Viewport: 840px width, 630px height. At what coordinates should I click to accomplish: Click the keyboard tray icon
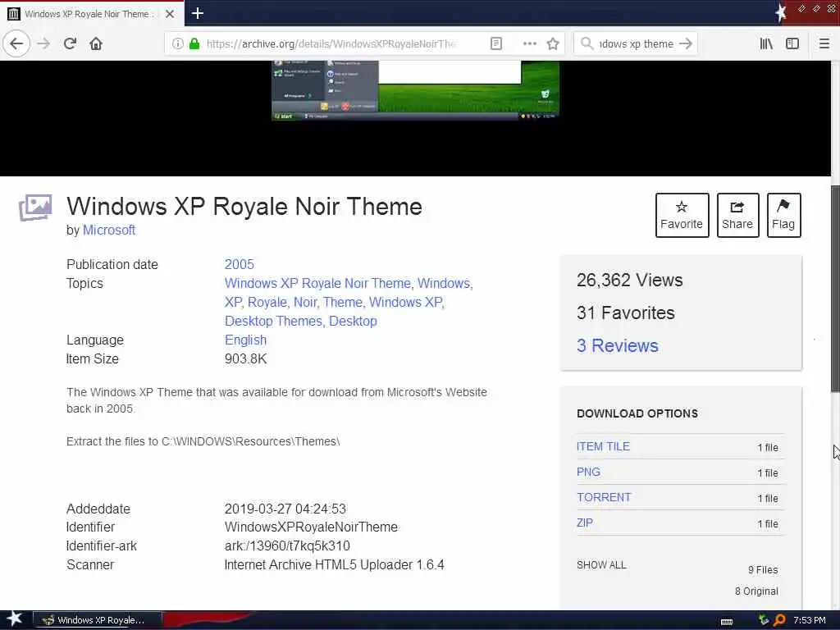coord(727,621)
